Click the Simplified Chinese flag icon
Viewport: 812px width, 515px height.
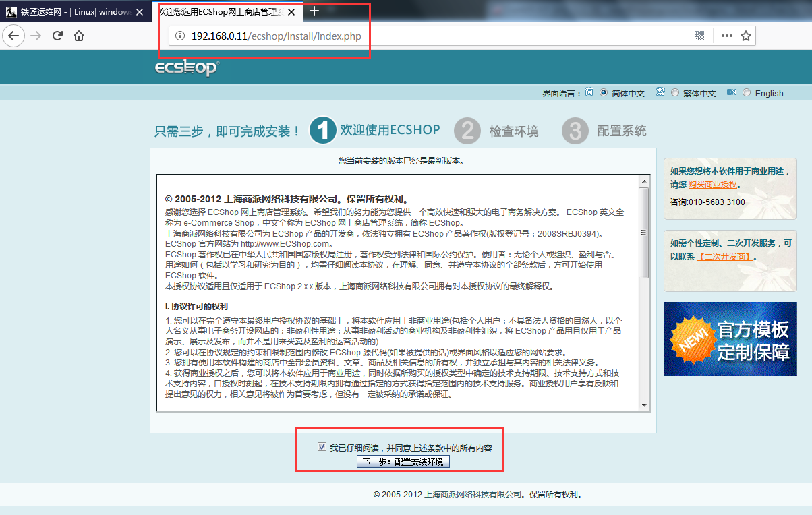[x=589, y=92]
